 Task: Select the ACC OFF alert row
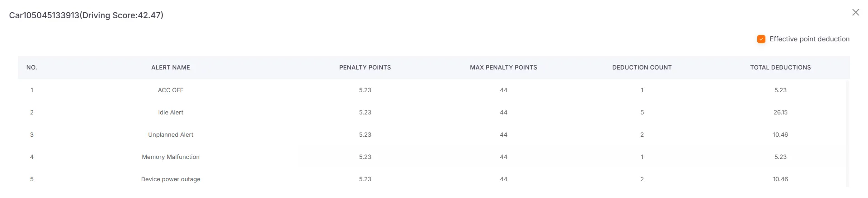171,90
